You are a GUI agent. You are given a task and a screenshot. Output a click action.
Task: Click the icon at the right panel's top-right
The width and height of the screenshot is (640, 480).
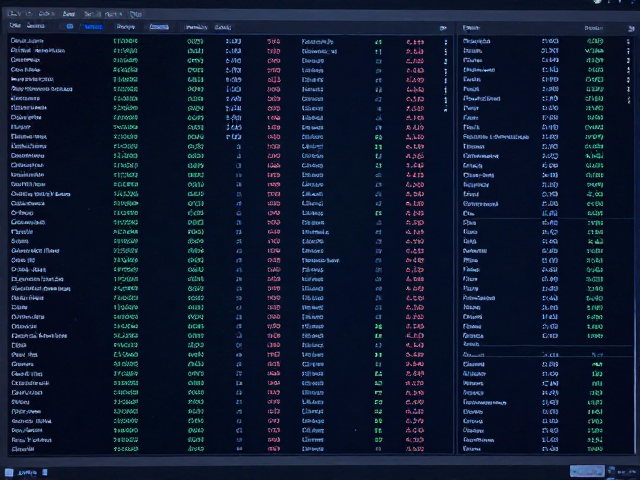click(x=631, y=28)
